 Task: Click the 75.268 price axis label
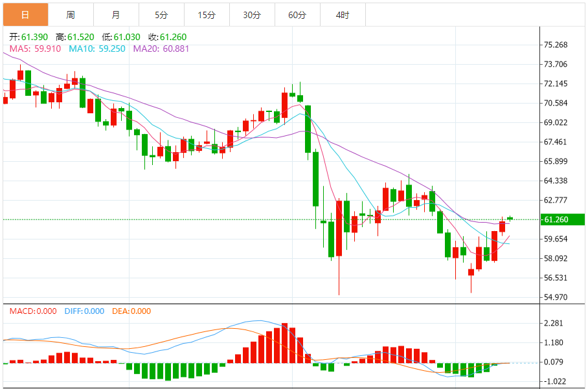556,45
